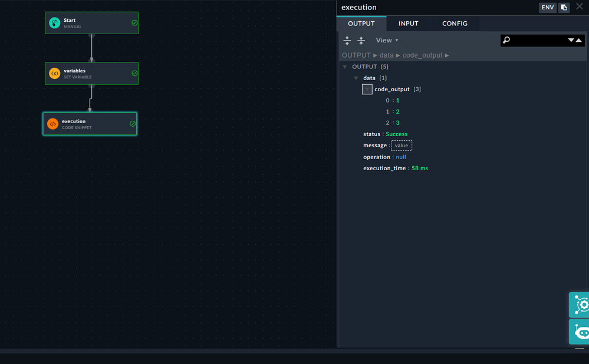Switch to the INPUT tab
Screen dimensions: 589x364
click(x=409, y=24)
